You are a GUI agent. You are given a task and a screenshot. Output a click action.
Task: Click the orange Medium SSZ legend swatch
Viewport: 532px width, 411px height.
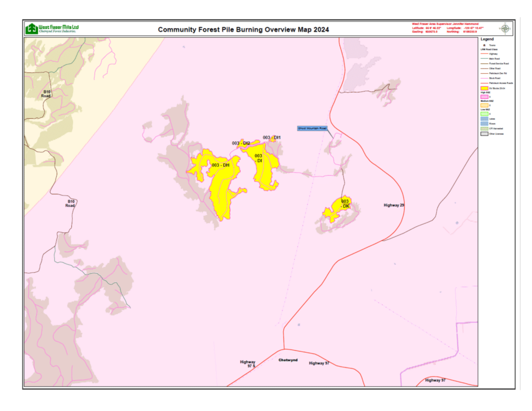click(484, 105)
